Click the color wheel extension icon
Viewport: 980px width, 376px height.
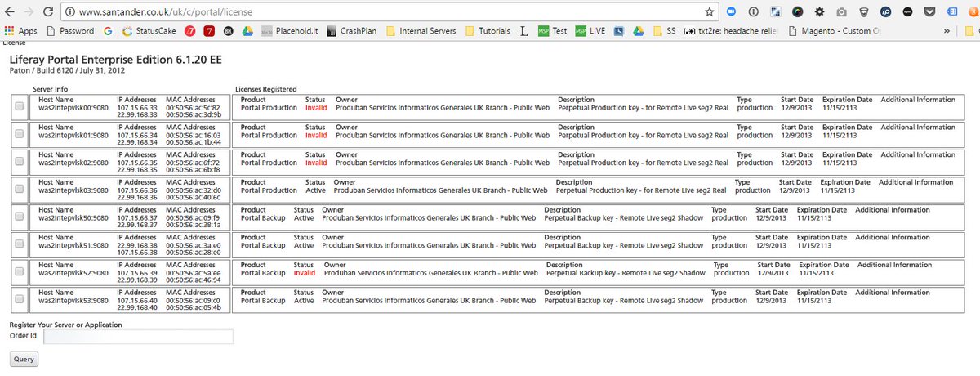[x=796, y=12]
